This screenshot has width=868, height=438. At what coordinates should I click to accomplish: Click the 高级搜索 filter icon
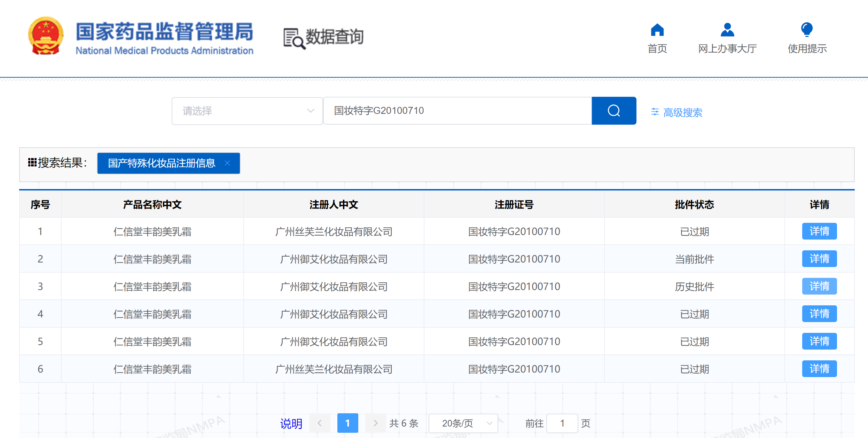(x=655, y=112)
